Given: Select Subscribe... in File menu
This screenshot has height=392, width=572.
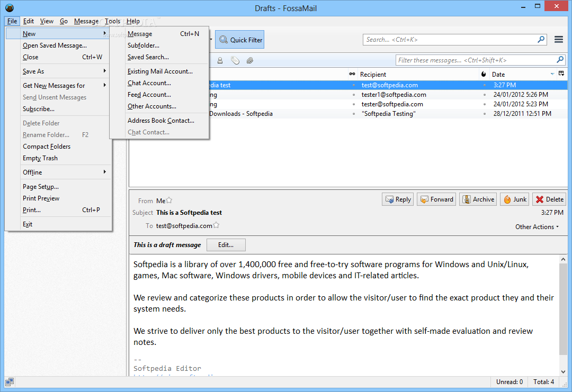Looking at the screenshot, I should pos(58,108).
